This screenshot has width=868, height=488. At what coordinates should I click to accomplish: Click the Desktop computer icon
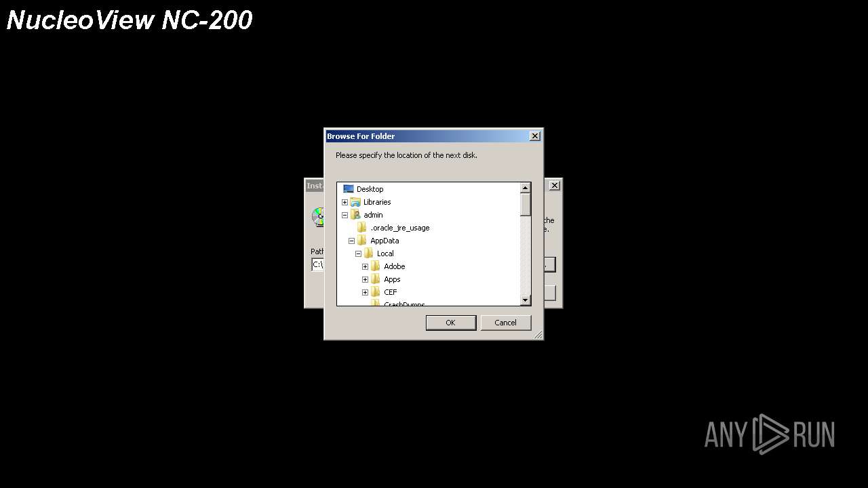coord(349,189)
